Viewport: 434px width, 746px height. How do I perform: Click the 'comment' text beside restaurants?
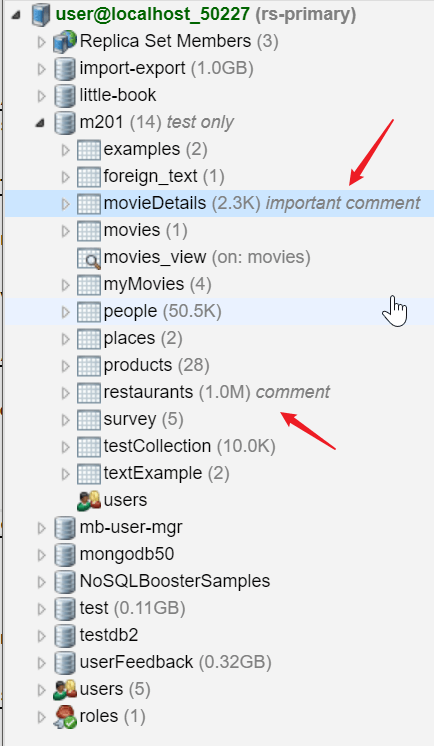pos(293,393)
